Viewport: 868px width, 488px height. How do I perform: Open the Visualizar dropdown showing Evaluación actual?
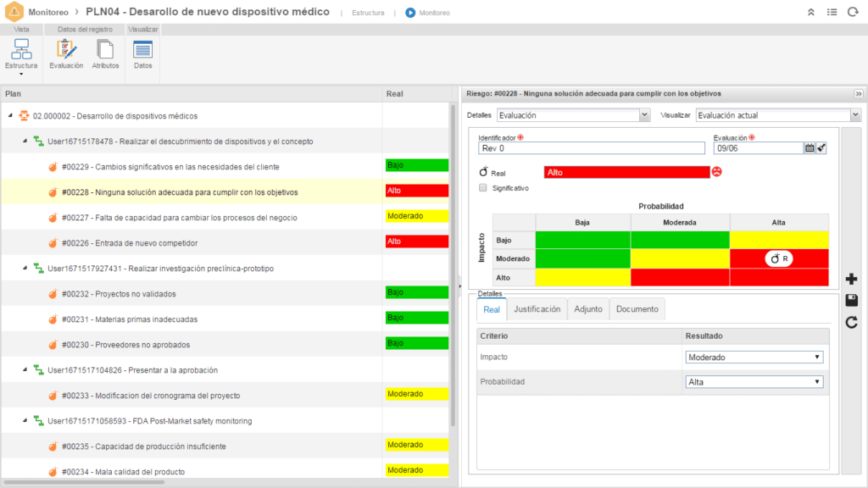click(x=777, y=115)
